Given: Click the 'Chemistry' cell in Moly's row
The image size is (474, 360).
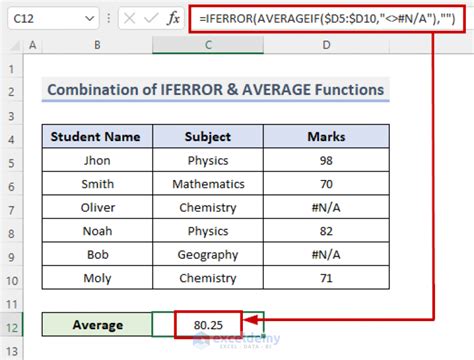Looking at the screenshot, I should pos(208,278).
